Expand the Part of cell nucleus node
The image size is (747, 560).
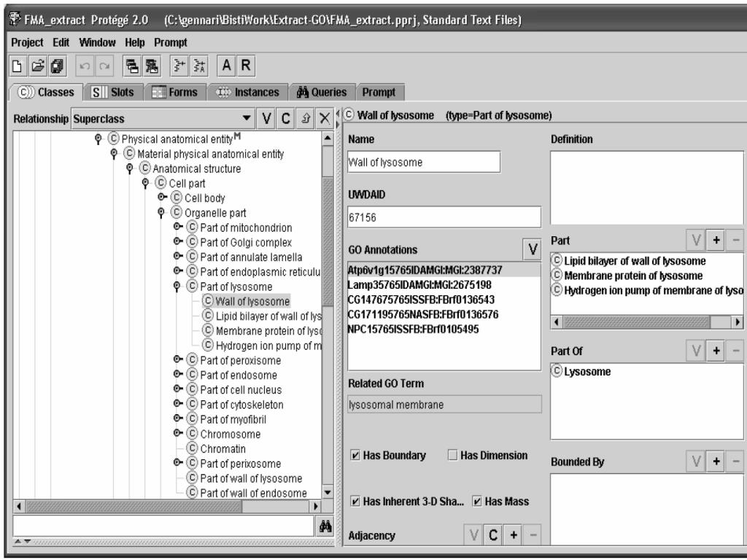pos(178,389)
